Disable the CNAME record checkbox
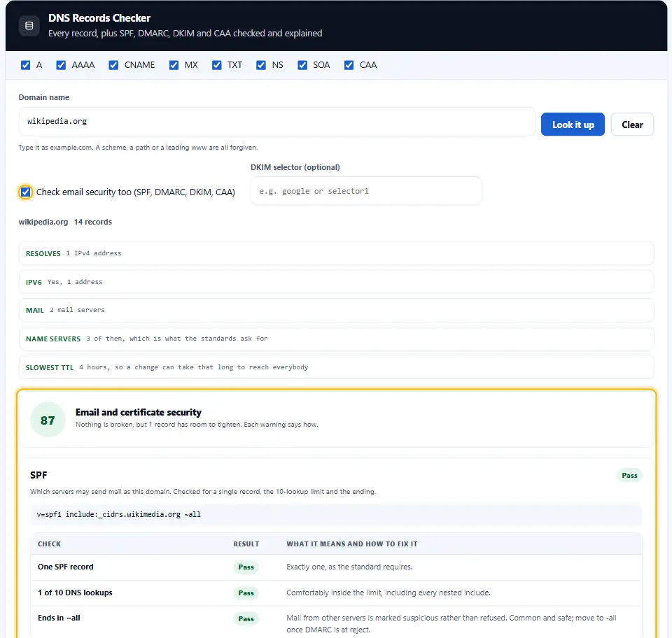This screenshot has width=672, height=638. (x=113, y=65)
